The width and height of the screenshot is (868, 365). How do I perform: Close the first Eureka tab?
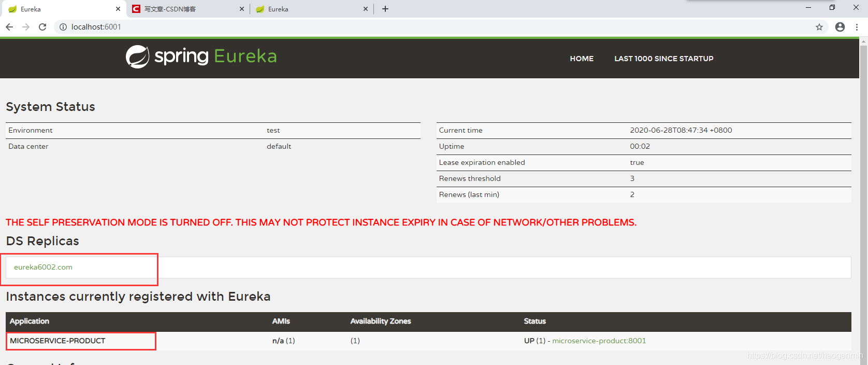click(x=118, y=9)
